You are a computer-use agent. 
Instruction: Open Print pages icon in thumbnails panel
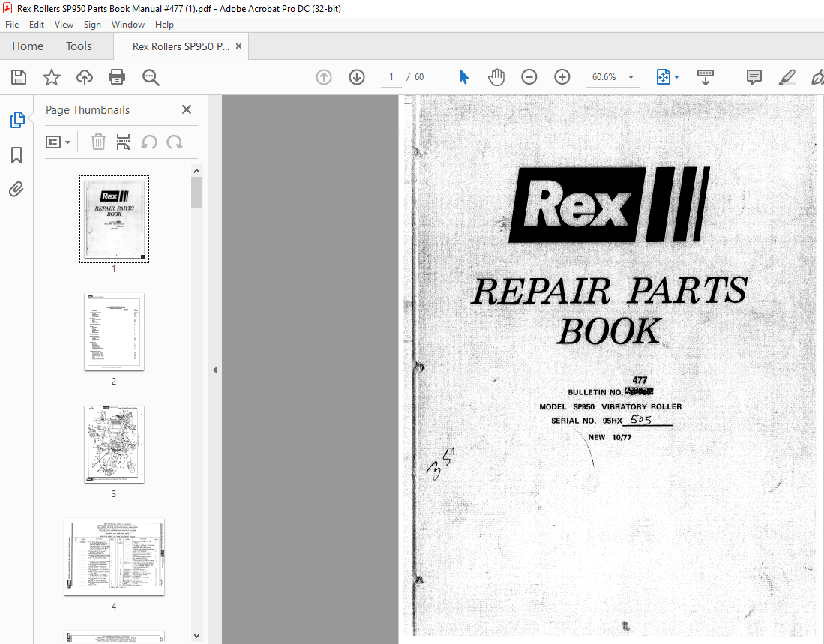click(124, 142)
